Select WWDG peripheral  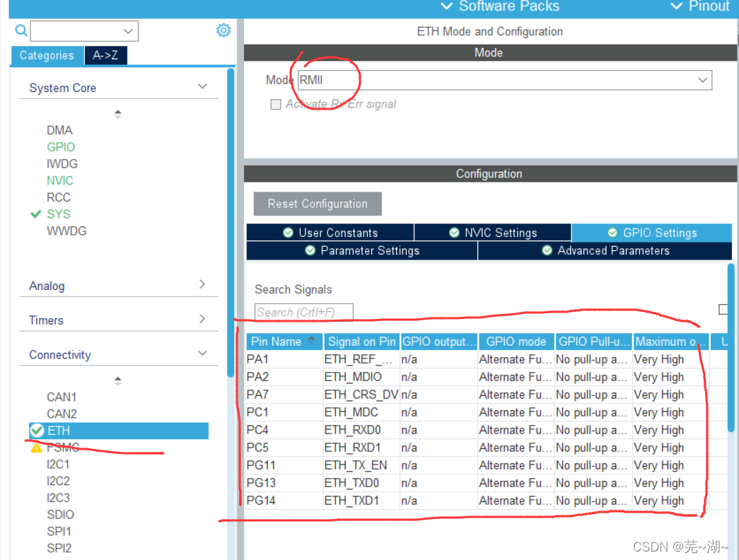[x=66, y=231]
